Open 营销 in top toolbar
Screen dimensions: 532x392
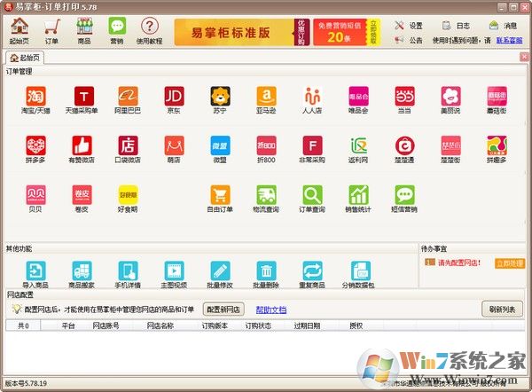(117, 31)
